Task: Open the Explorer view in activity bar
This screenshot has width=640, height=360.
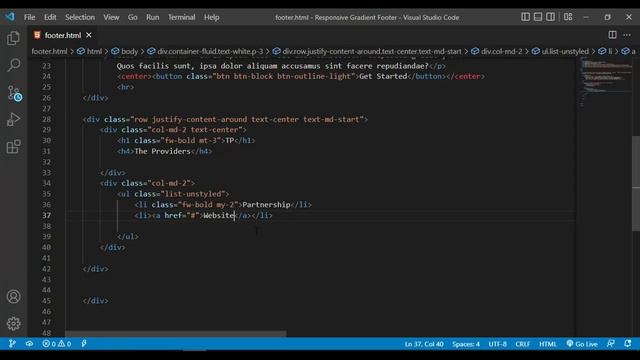Action: (13, 38)
